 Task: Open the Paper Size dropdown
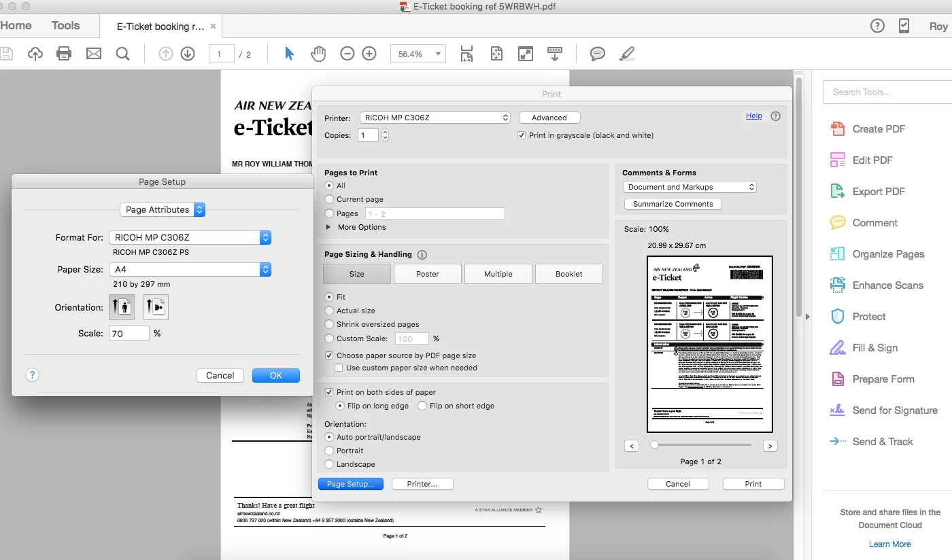(190, 270)
